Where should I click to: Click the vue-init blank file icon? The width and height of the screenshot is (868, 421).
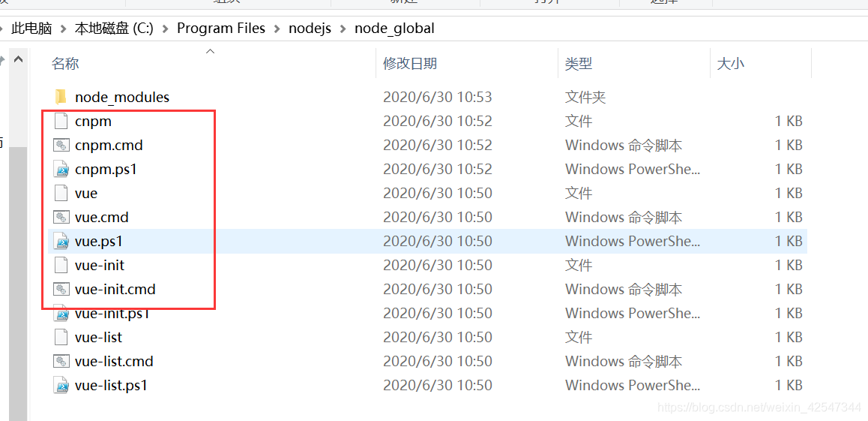click(61, 266)
